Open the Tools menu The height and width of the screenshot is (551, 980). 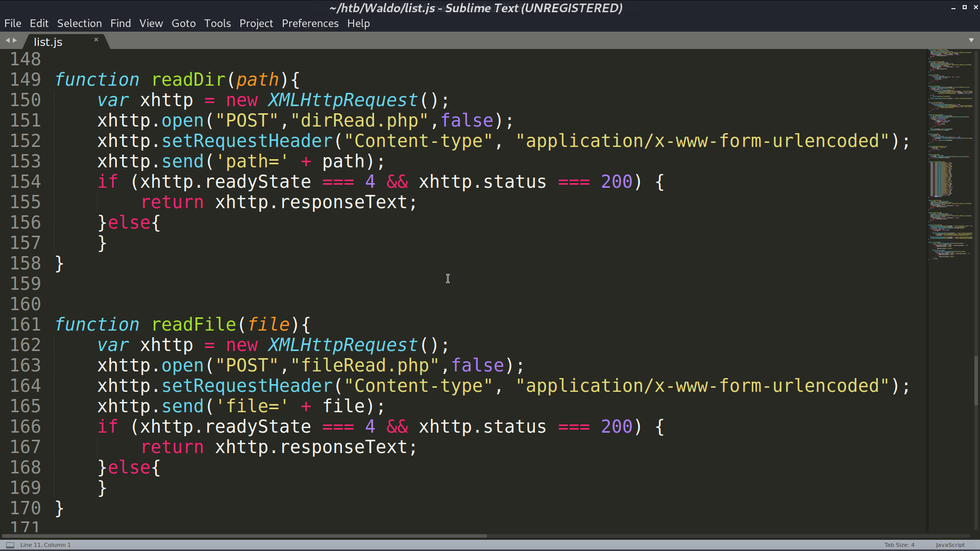click(217, 23)
